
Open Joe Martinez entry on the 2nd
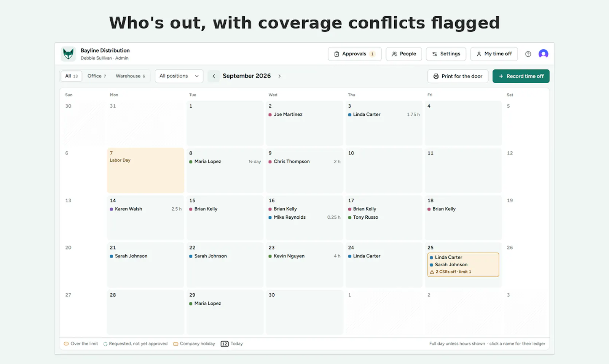pos(285,114)
